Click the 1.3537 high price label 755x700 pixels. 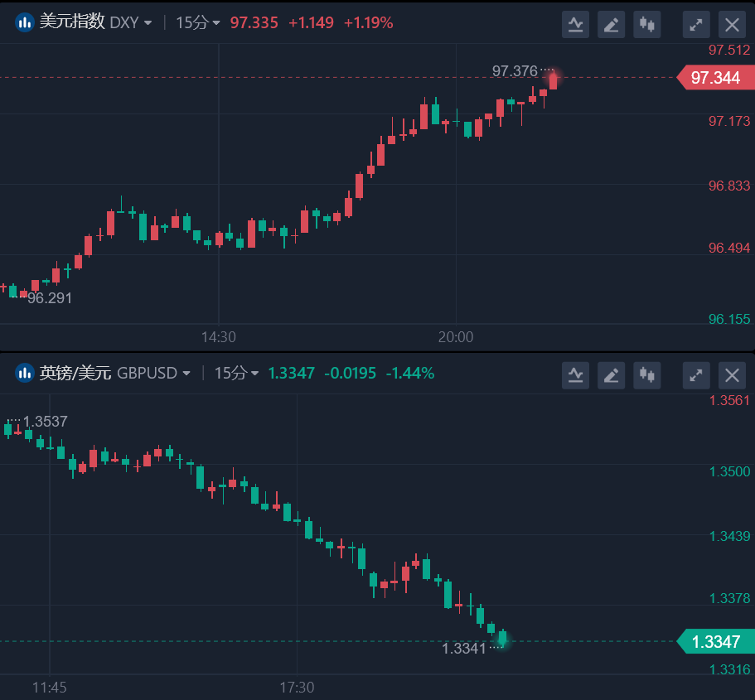tap(46, 422)
